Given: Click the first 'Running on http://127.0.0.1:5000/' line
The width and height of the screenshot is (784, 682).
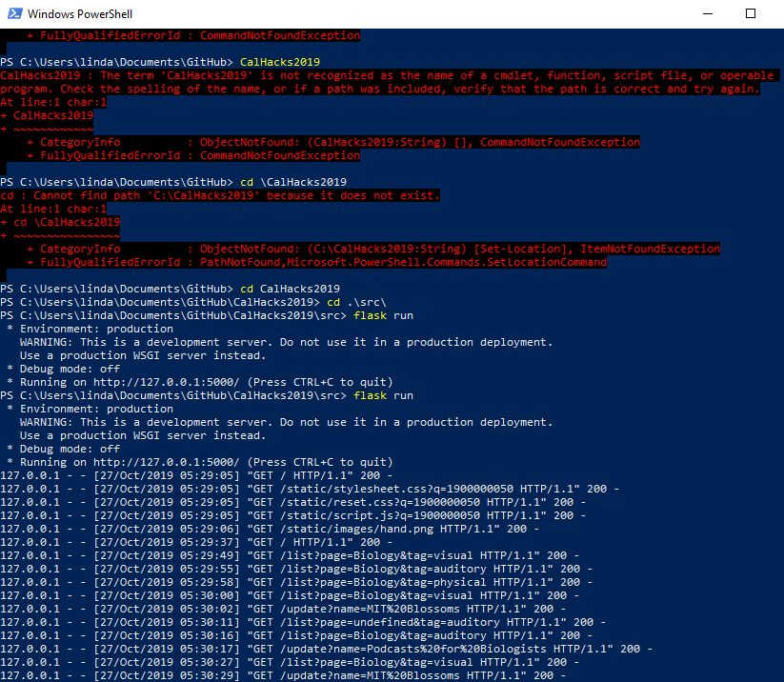Looking at the screenshot, I should (x=200, y=382).
